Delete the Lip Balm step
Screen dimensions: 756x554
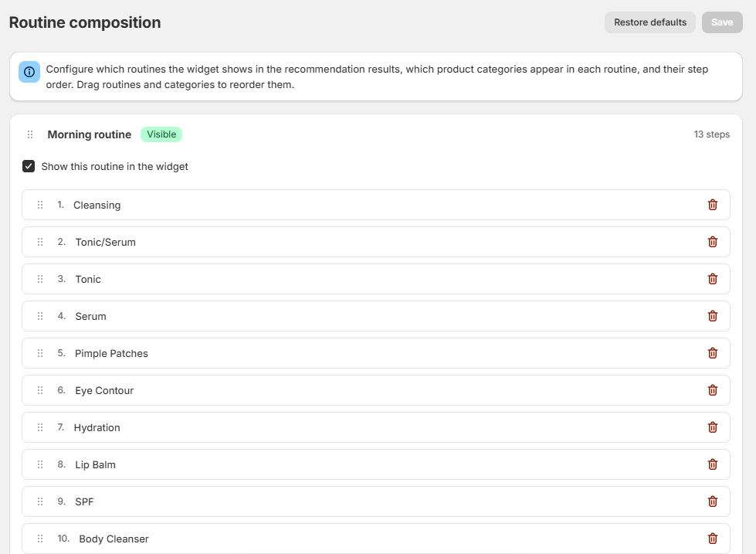tap(713, 464)
